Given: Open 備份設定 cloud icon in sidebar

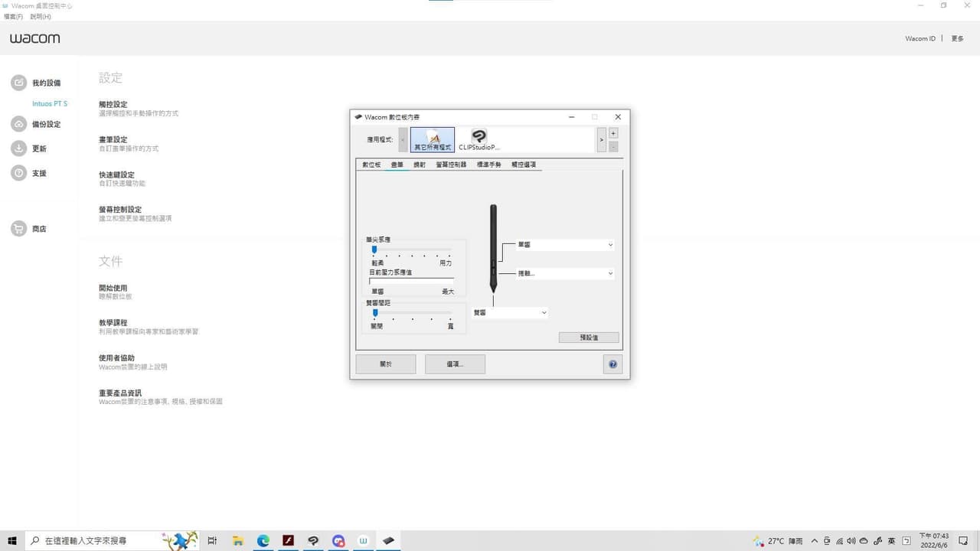Looking at the screenshot, I should [19, 124].
